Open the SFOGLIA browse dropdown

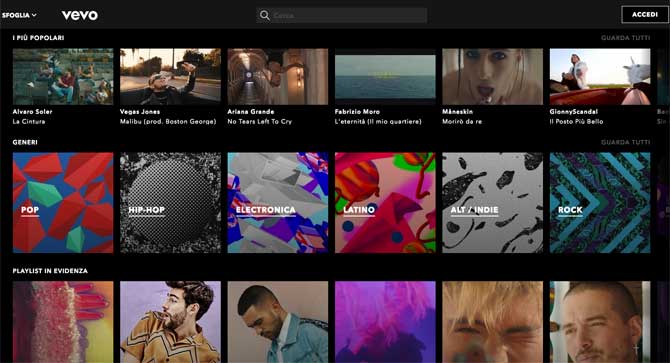(x=19, y=15)
